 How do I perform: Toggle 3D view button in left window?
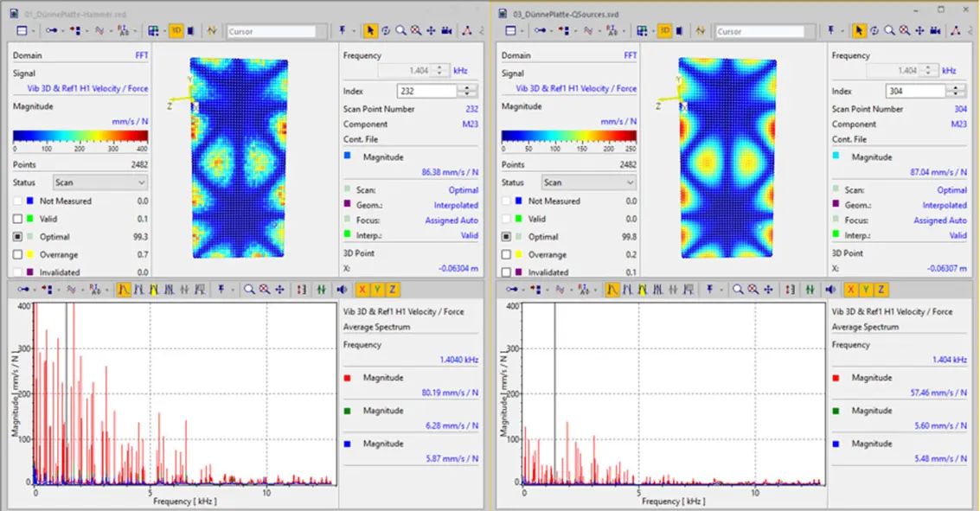pos(176,30)
